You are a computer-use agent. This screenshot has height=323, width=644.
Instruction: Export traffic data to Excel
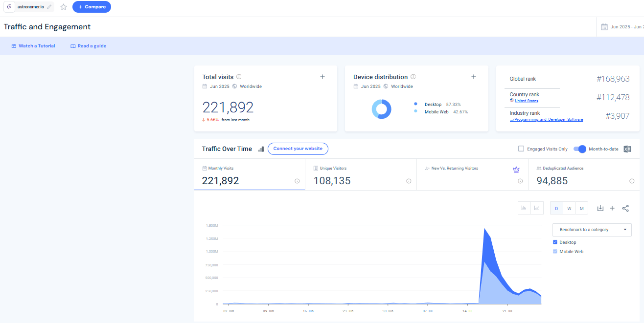[627, 149]
